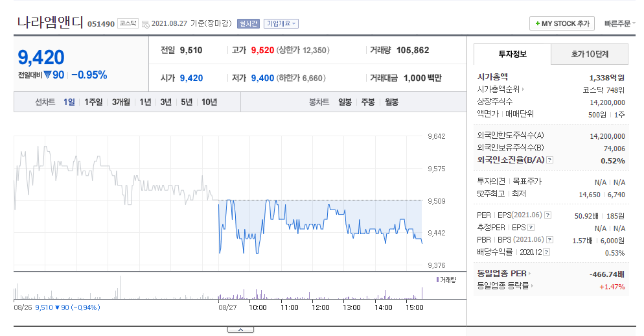Image resolution: width=644 pixels, height=336 pixels.
Task: Select the 1일 line chart period
Action: click(69, 102)
